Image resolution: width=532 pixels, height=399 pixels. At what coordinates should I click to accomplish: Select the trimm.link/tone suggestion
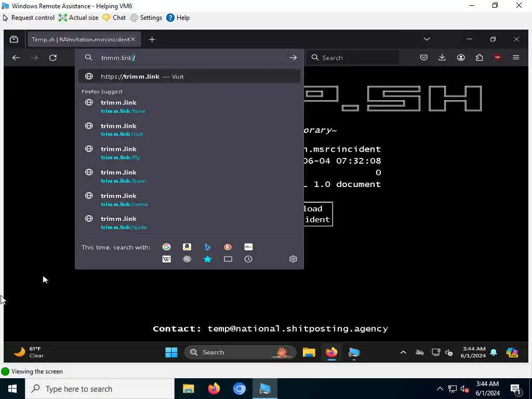click(189, 107)
